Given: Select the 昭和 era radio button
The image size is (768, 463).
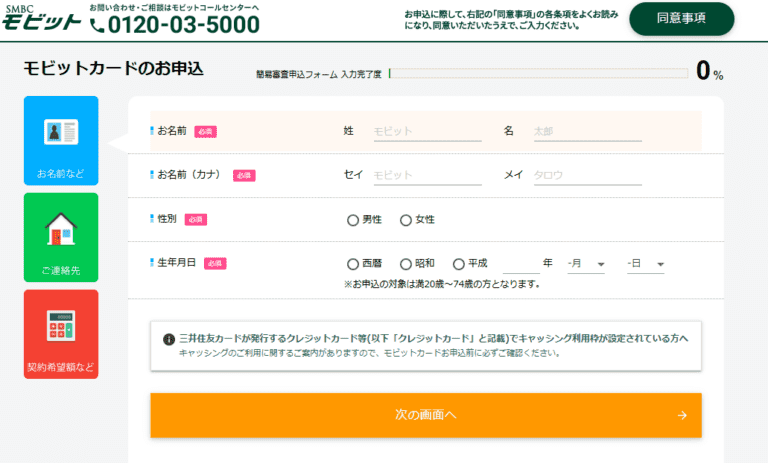Looking at the screenshot, I should (x=406, y=265).
